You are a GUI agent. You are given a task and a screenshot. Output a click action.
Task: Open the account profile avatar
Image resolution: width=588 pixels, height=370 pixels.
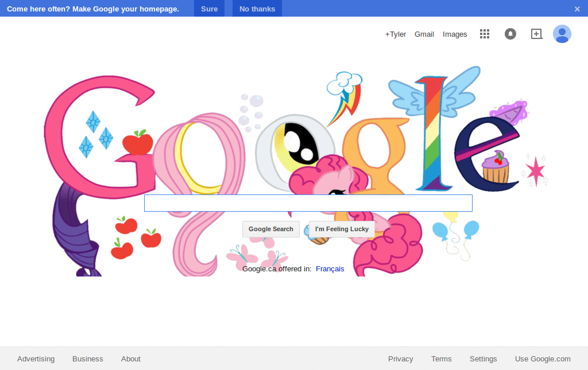click(x=562, y=34)
